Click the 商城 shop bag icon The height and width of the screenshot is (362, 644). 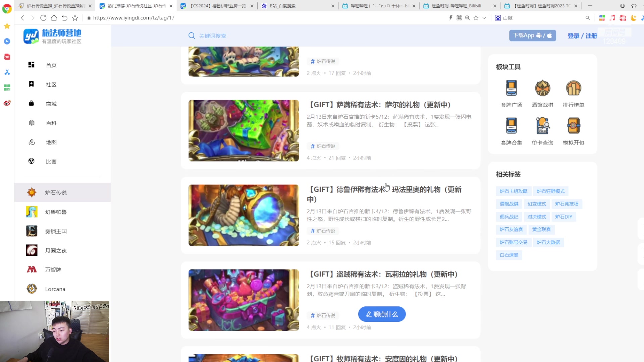(31, 103)
